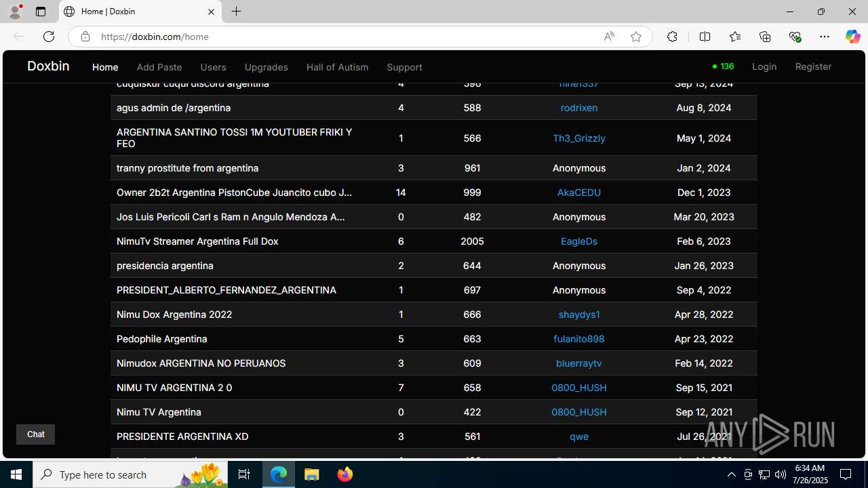This screenshot has width=868, height=488.
Task: Open Browser essentials heart icon
Action: coord(795,37)
